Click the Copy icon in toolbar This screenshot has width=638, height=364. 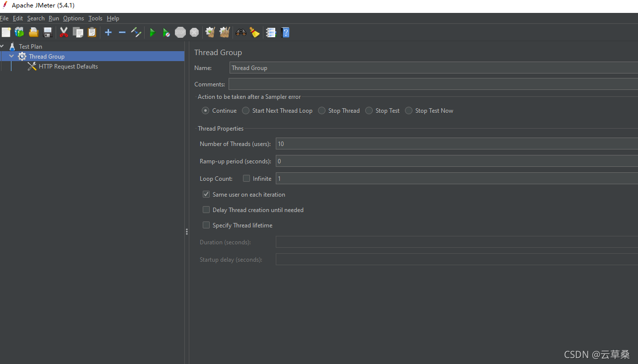pyautogui.click(x=78, y=32)
